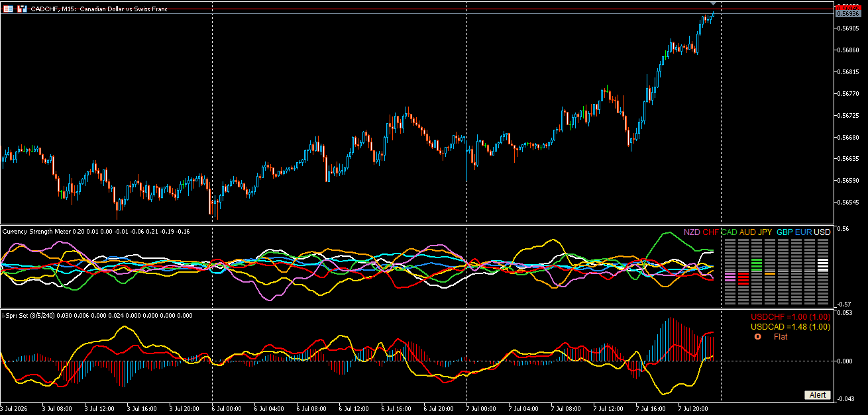868x415 pixels.
Task: Click price scale label 0.56725
Action: [x=847, y=116]
